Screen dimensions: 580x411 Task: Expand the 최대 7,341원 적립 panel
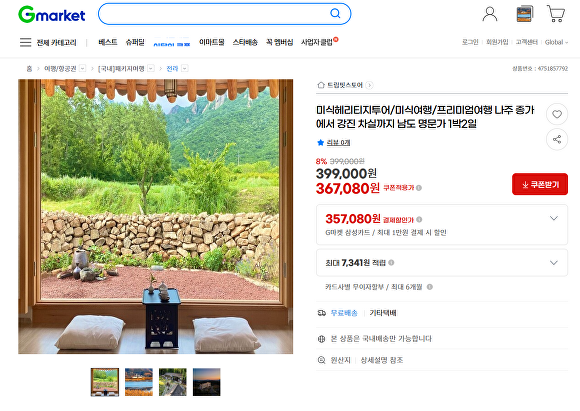pyautogui.click(x=442, y=263)
